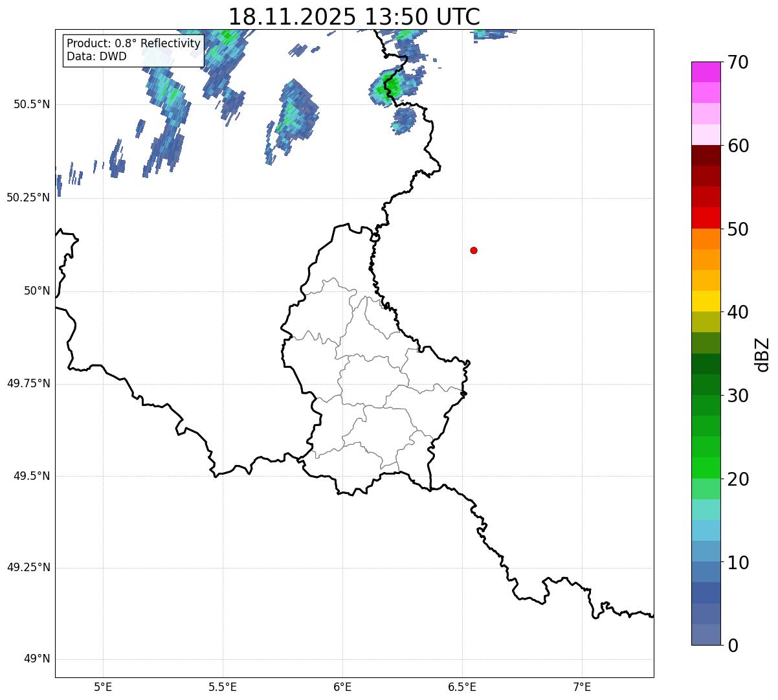Image resolution: width=778 pixels, height=700 pixels.
Task: Click the orange colorbar swatch below 50
Action: coord(706,239)
